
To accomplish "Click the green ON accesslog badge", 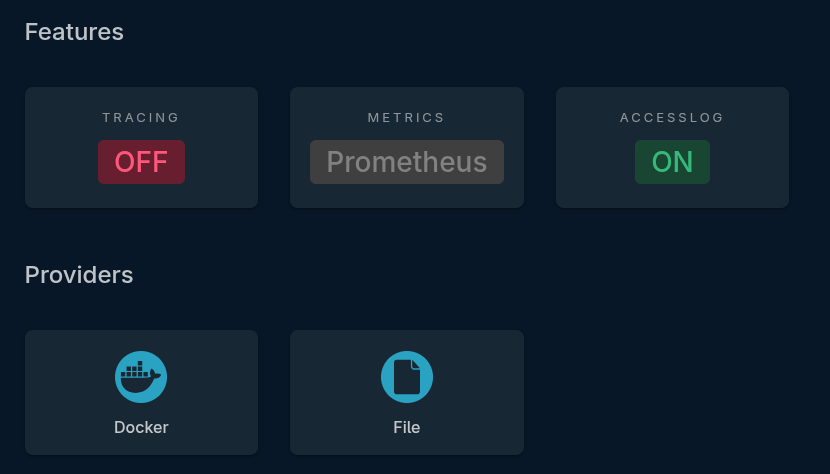I will pos(672,162).
